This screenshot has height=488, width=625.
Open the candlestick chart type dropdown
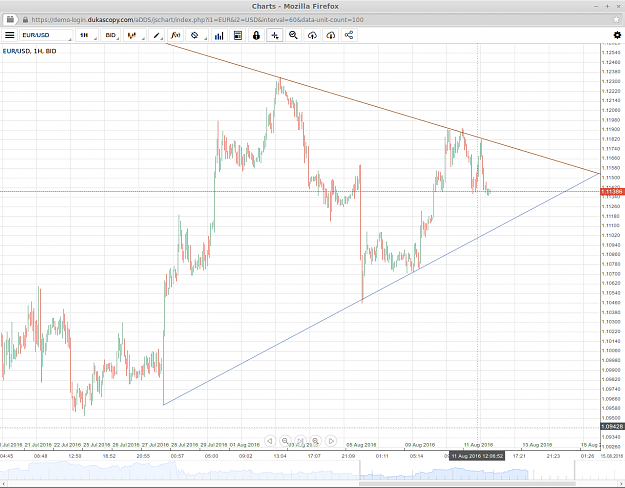coord(134,35)
